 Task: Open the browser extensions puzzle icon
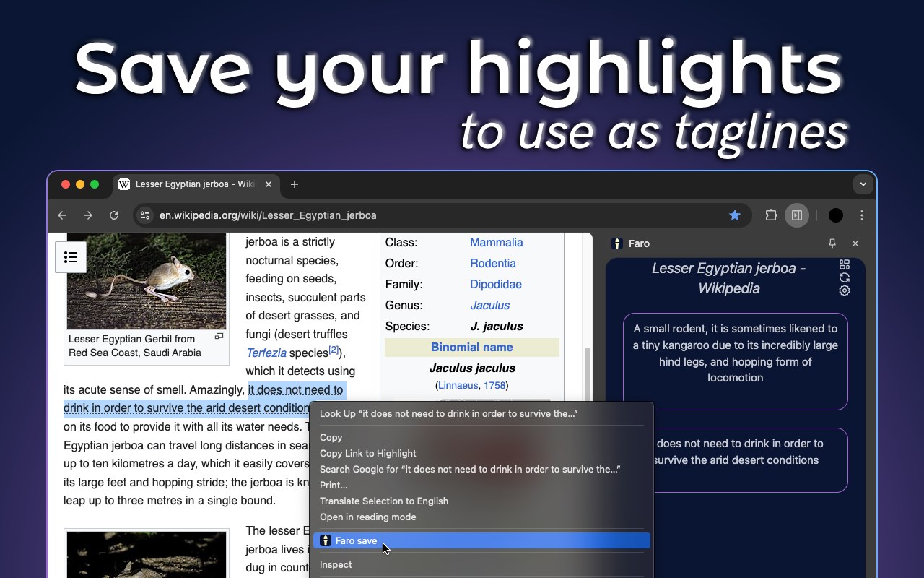coord(771,215)
